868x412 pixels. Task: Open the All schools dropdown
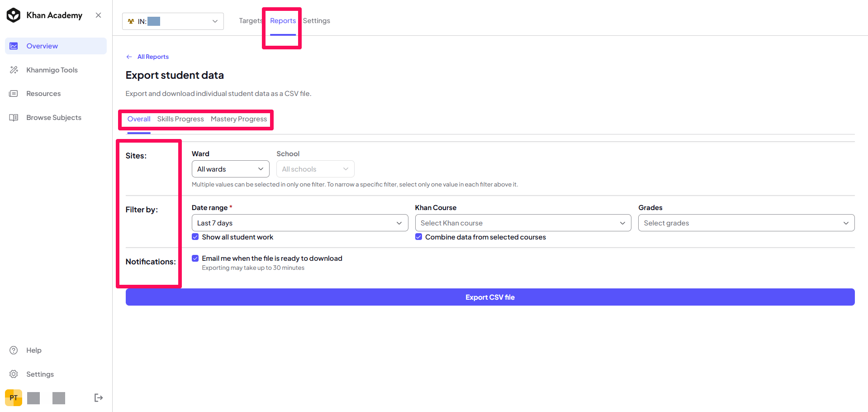click(315, 169)
